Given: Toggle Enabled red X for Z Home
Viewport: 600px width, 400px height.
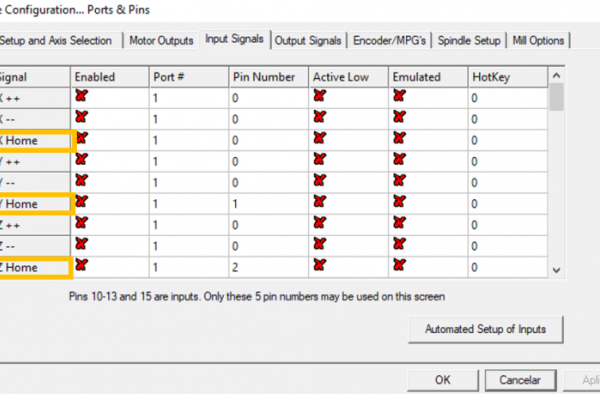Looking at the screenshot, I should [82, 266].
